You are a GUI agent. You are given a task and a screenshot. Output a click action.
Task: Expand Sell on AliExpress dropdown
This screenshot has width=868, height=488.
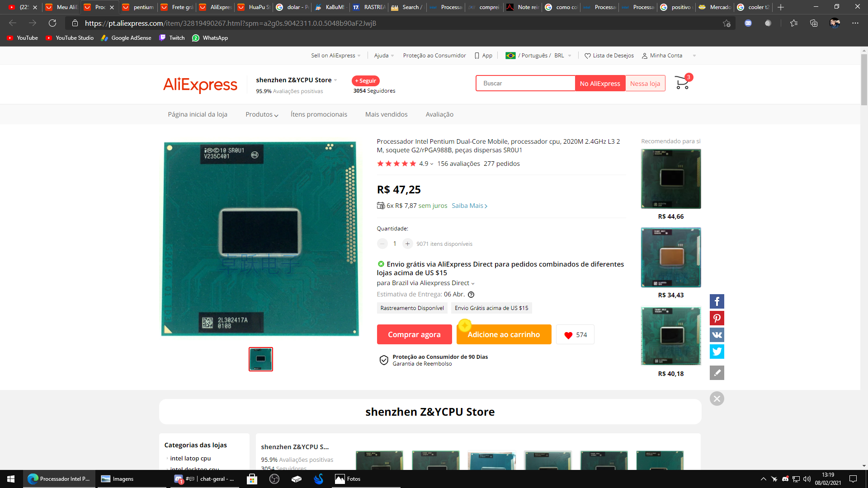click(336, 56)
